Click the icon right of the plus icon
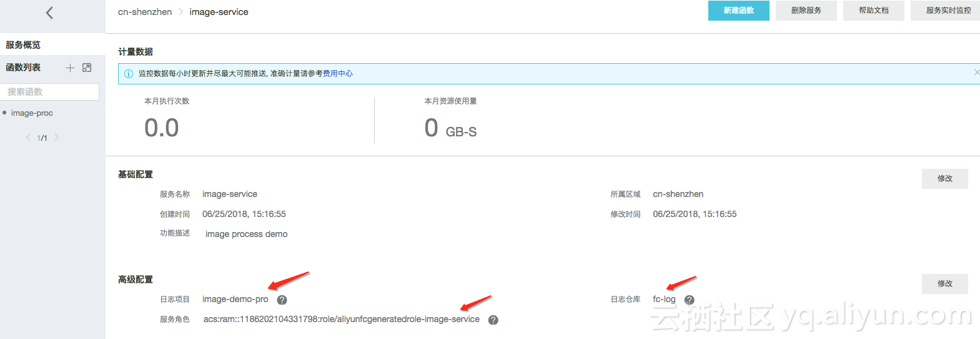The height and width of the screenshot is (339, 980). (87, 68)
